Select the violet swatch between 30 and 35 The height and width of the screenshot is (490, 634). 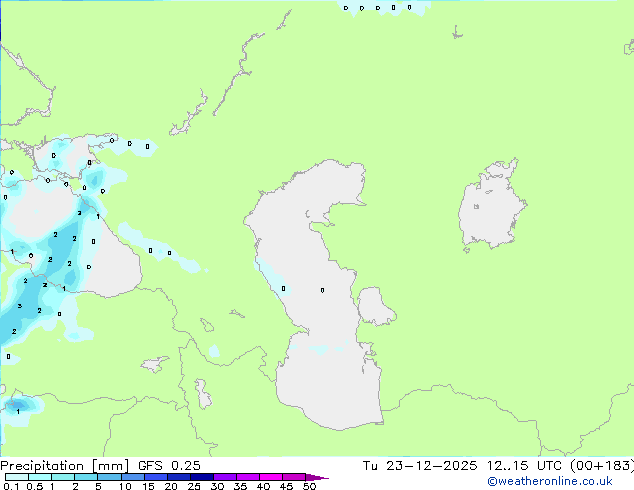(225, 477)
